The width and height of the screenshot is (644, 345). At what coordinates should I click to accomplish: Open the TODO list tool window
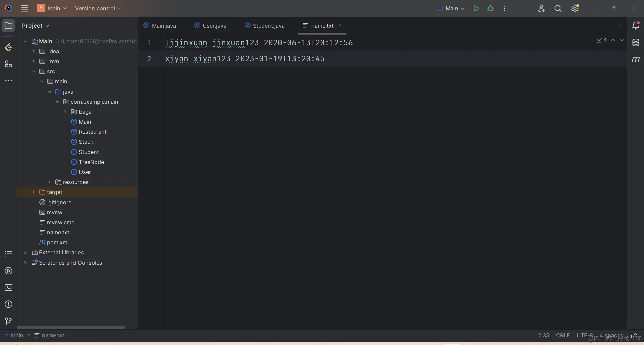coord(8,254)
